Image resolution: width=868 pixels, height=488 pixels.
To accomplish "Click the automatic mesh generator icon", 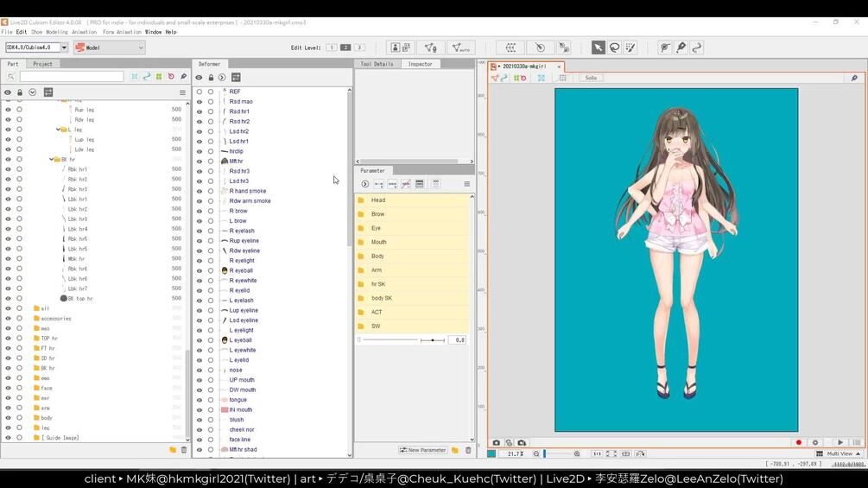I will [x=459, y=48].
